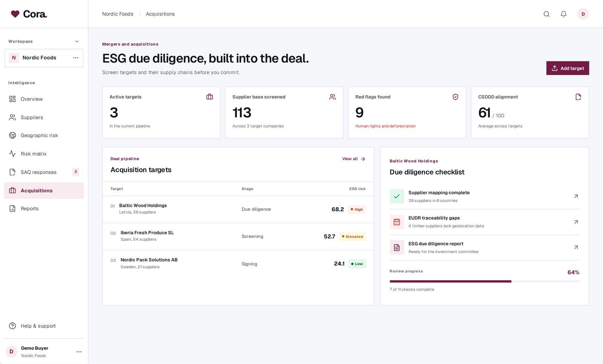Expand the Workspace chevron
Image resolution: width=603 pixels, height=364 pixels.
(x=77, y=41)
